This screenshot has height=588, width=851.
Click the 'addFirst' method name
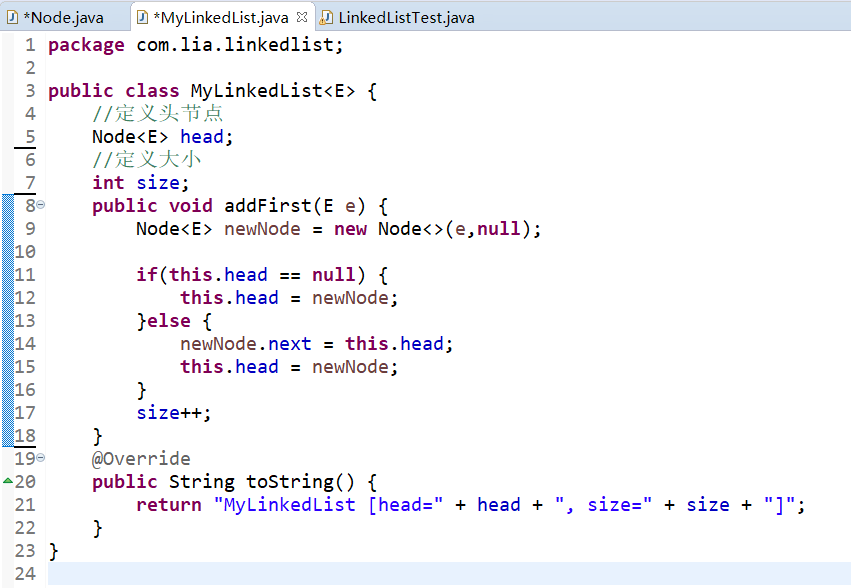click(x=268, y=206)
